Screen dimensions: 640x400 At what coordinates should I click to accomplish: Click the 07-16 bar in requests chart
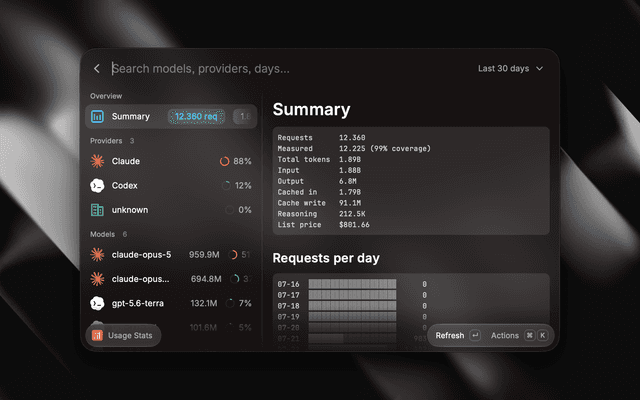(352, 284)
